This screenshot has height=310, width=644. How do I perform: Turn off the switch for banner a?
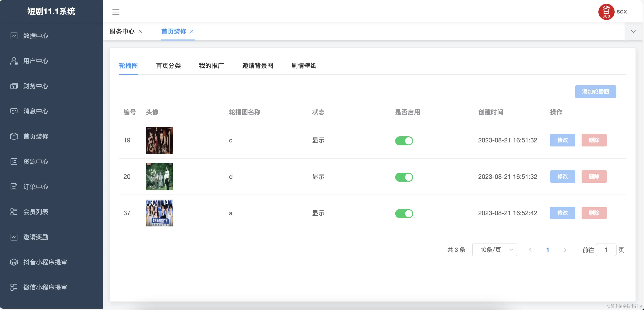[404, 213]
